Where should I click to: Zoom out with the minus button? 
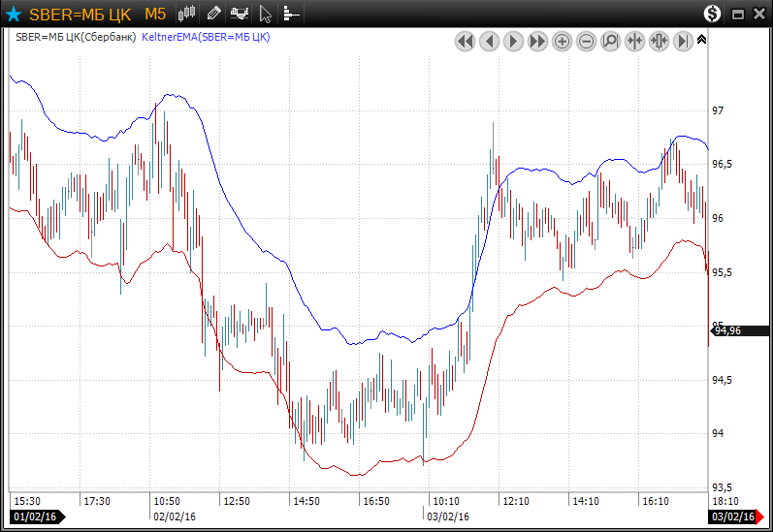pos(586,41)
